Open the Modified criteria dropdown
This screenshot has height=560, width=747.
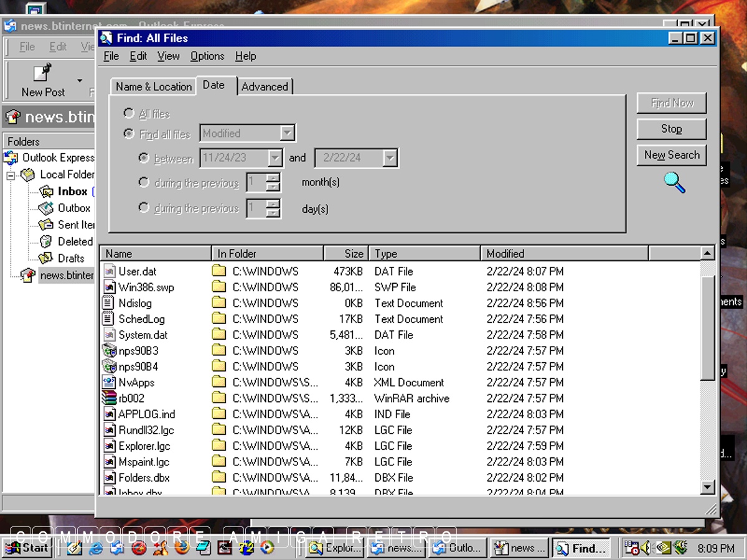click(287, 133)
